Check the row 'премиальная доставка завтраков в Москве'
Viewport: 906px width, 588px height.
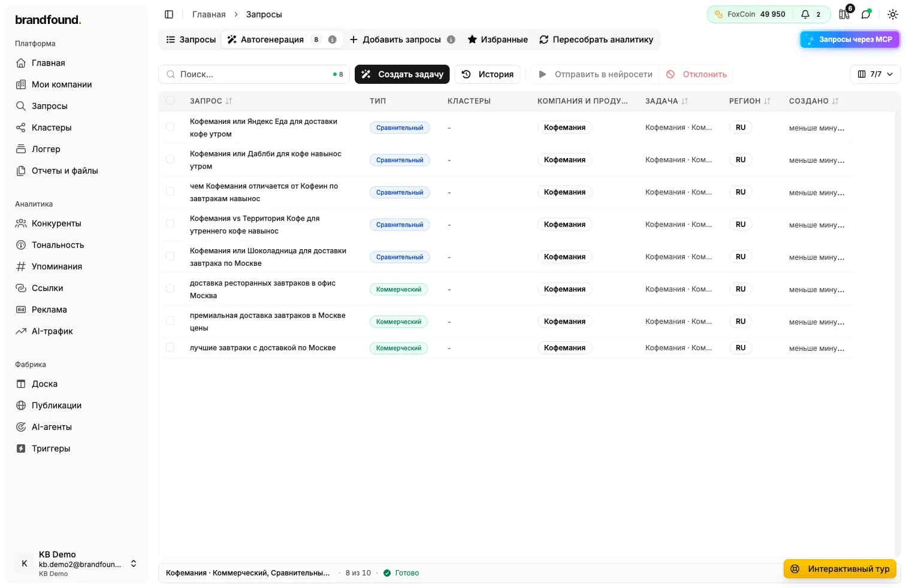[x=170, y=321]
